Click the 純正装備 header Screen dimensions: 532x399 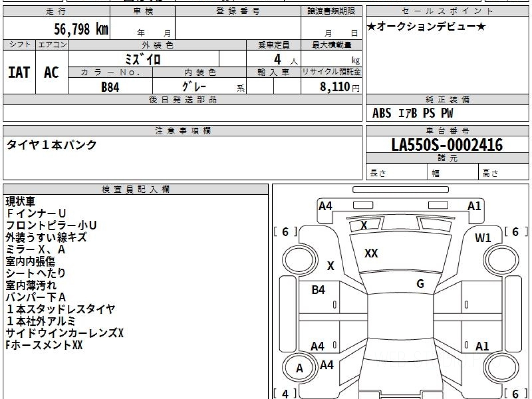447,100
